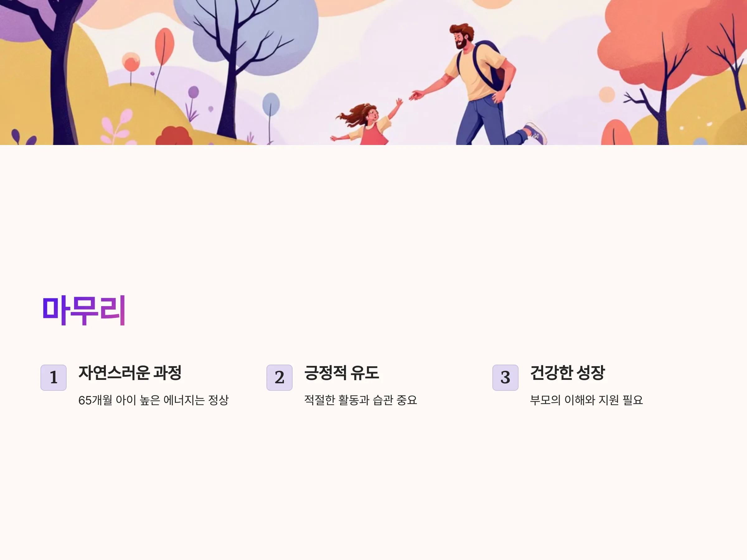
Task: Click the man's purple sneaker
Action: 535,133
